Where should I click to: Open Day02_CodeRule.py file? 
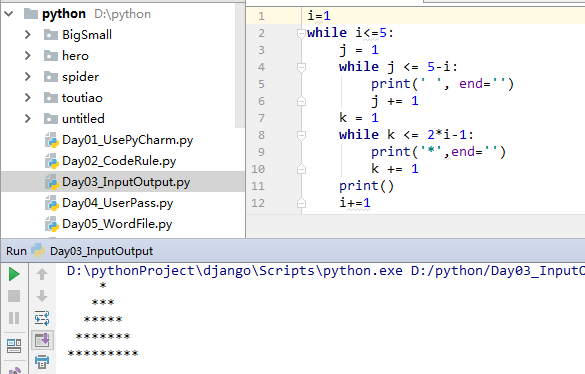(119, 161)
